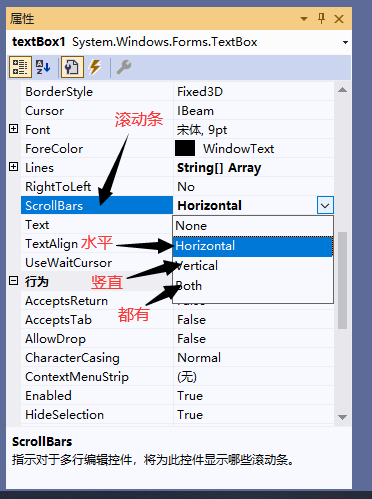
Task: Select the AcceptsReturn property row
Action: [97, 301]
